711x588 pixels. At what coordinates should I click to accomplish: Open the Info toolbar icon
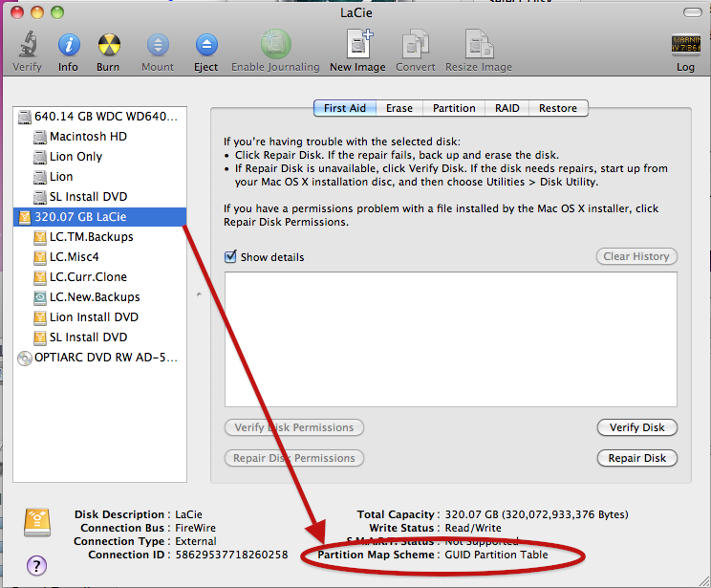69,45
